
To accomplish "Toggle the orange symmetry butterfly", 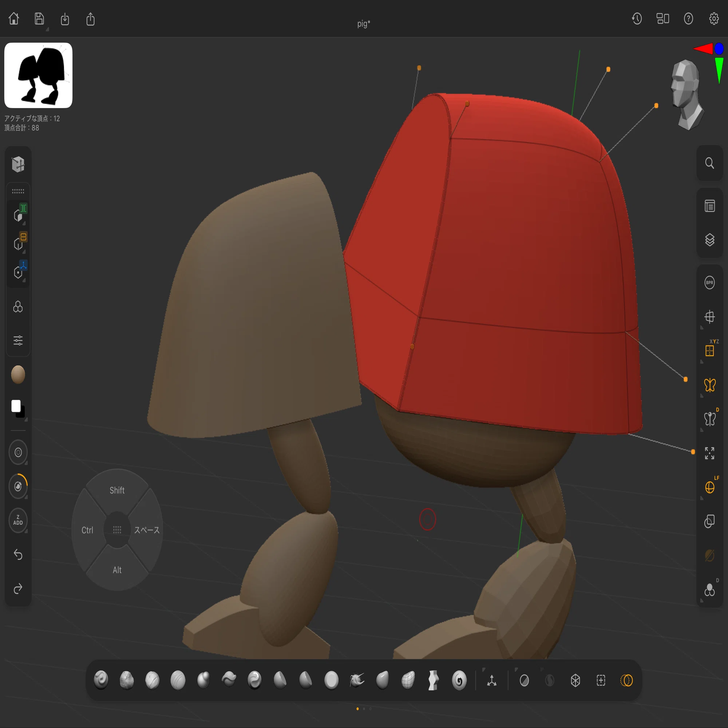I will (x=709, y=385).
